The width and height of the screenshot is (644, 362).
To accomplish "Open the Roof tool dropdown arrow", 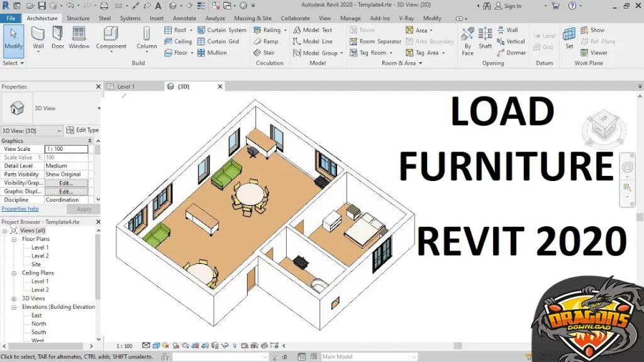I will pyautogui.click(x=191, y=30).
